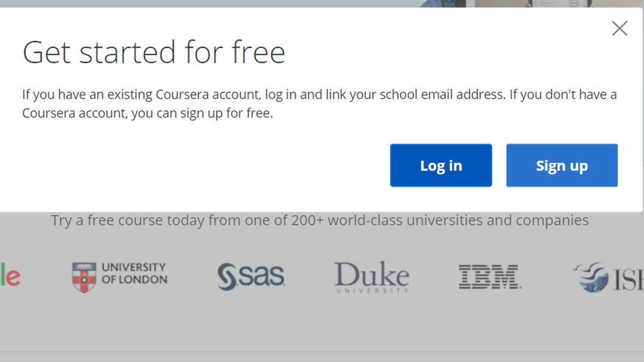This screenshot has width=644, height=362.
Task: Click the Duke University logo
Action: click(x=371, y=276)
